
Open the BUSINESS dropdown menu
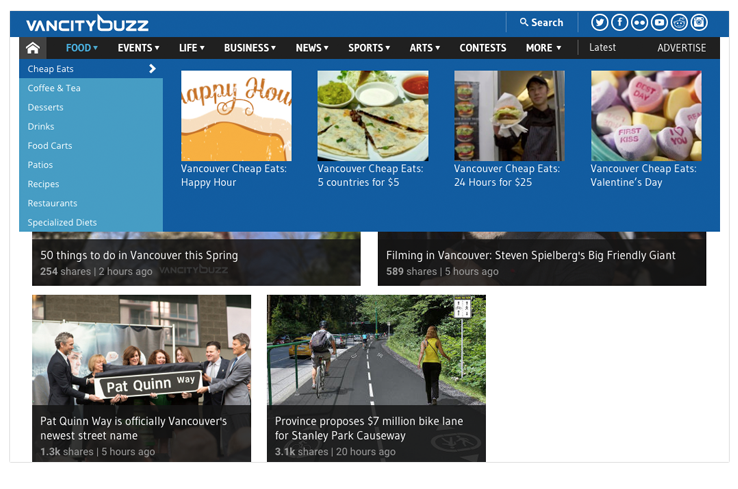click(x=250, y=48)
